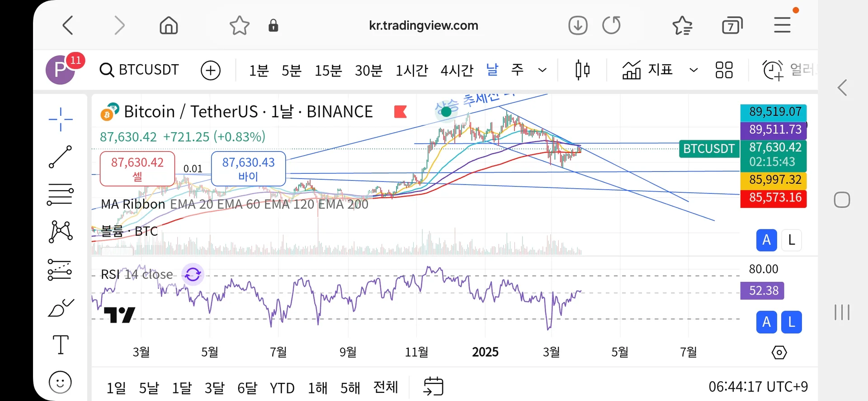This screenshot has width=868, height=401.
Task: Reload the TradingView page
Action: pyautogui.click(x=611, y=25)
